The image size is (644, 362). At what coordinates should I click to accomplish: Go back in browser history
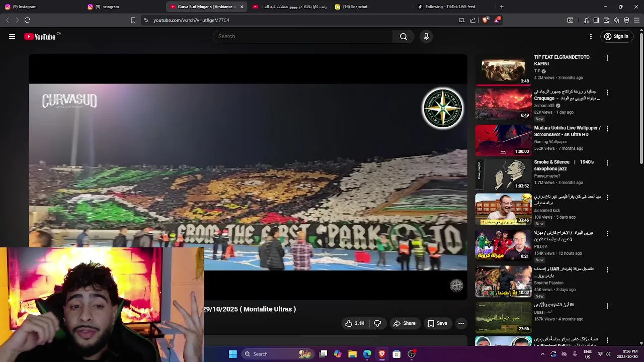click(7, 20)
